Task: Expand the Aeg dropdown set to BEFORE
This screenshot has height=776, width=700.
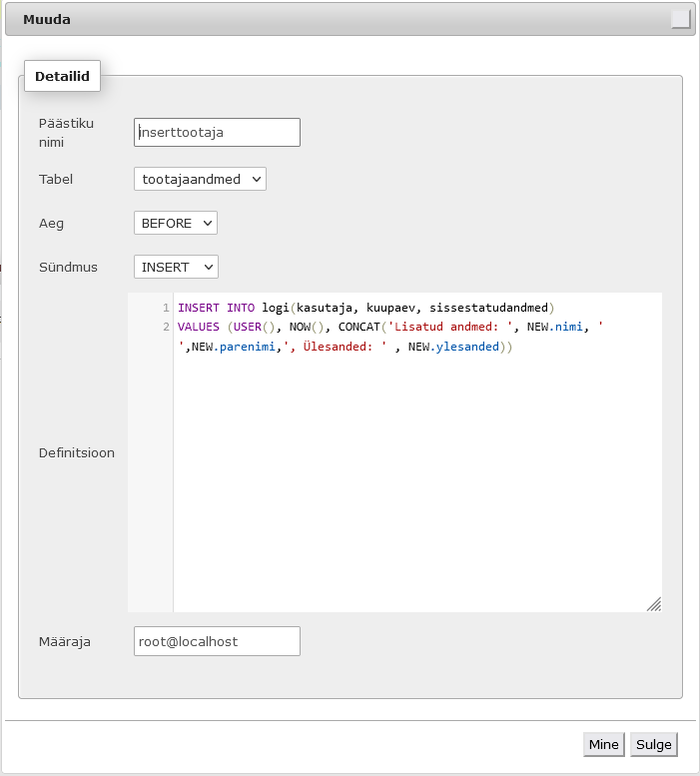Action: click(x=175, y=223)
